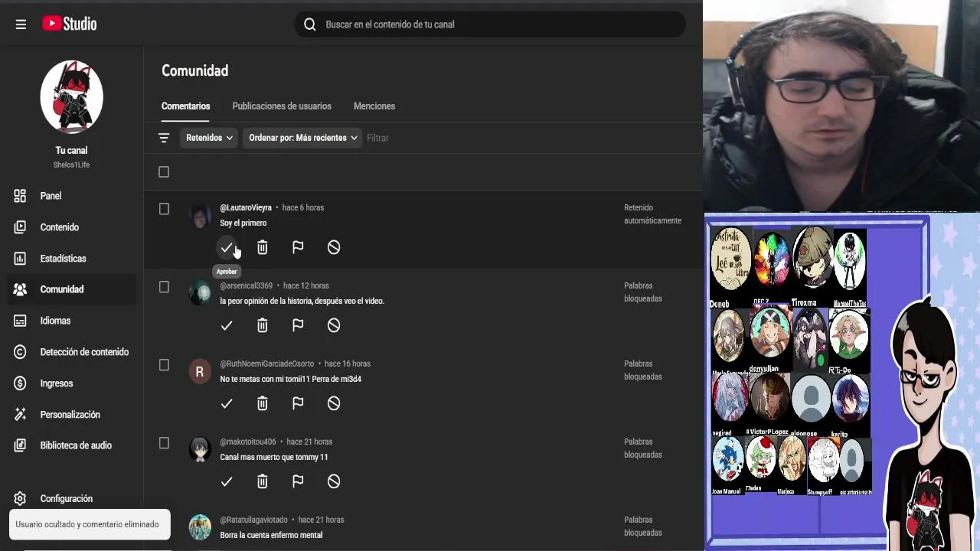
Task: Hide user LautaroVieyra from channel
Action: (334, 247)
